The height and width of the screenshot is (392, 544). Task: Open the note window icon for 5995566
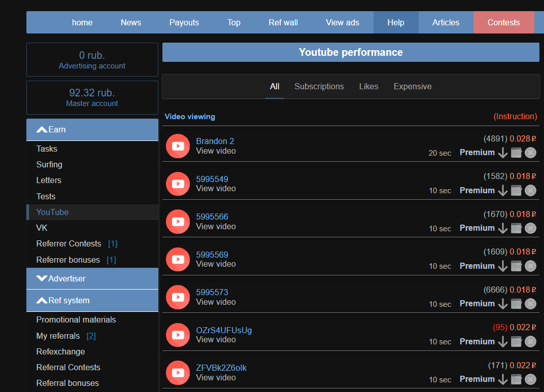pos(516,228)
